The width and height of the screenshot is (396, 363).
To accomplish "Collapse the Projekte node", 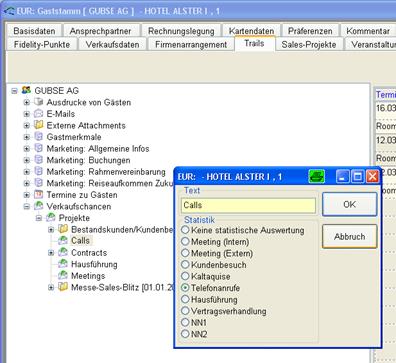I will coord(39,218).
